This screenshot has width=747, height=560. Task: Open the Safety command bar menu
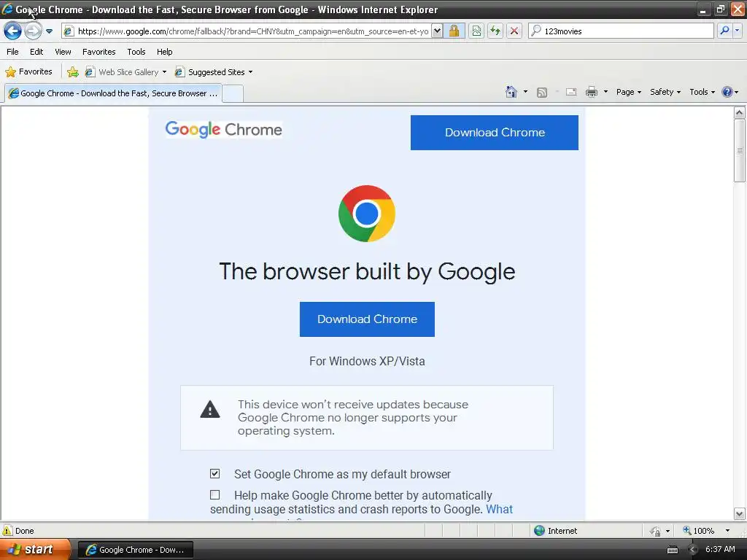point(665,92)
